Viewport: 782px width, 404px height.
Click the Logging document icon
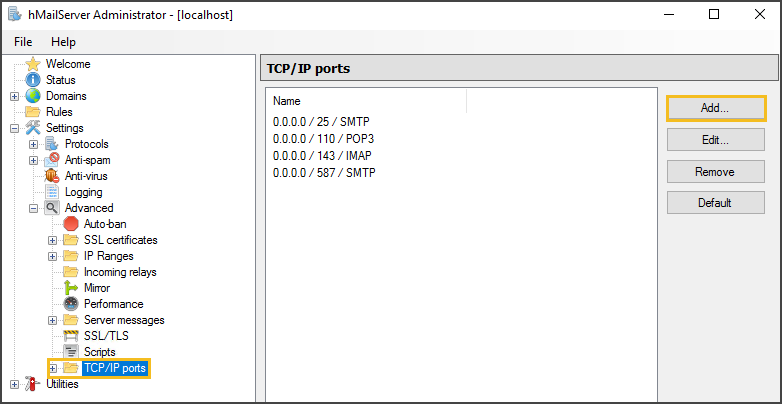52,192
